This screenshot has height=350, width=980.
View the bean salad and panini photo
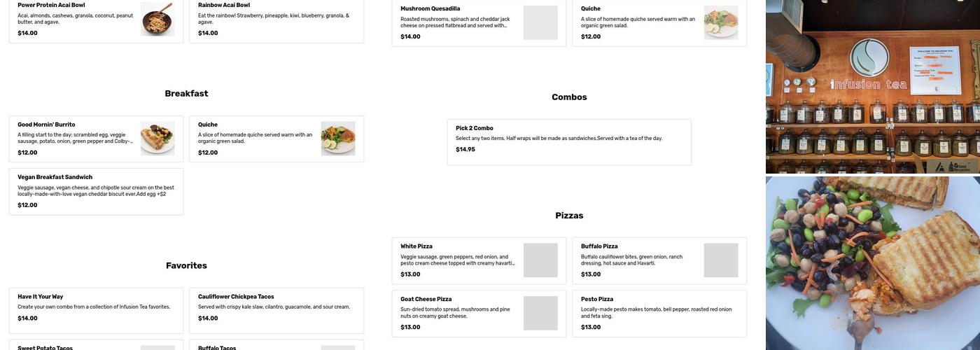click(x=872, y=263)
